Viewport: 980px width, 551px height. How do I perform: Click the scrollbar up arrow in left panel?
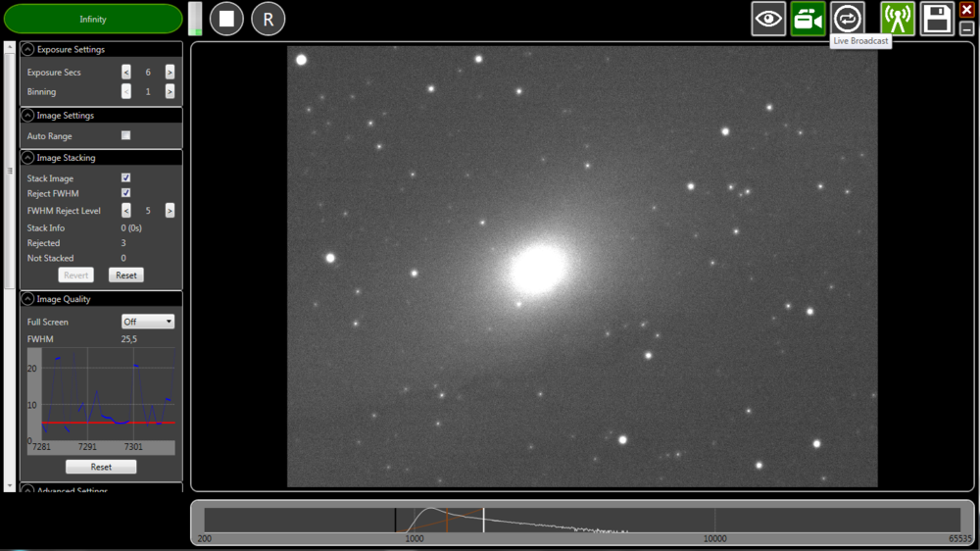[x=10, y=47]
